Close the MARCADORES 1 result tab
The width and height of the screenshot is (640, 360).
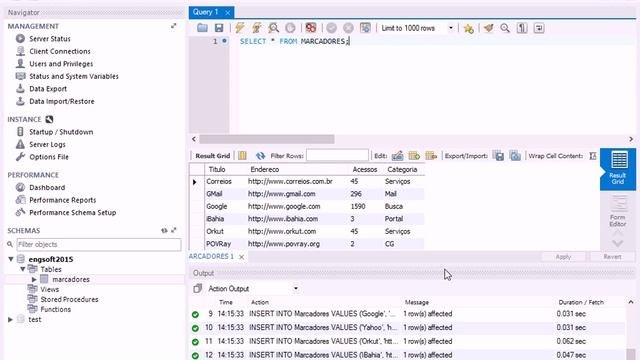(x=242, y=257)
